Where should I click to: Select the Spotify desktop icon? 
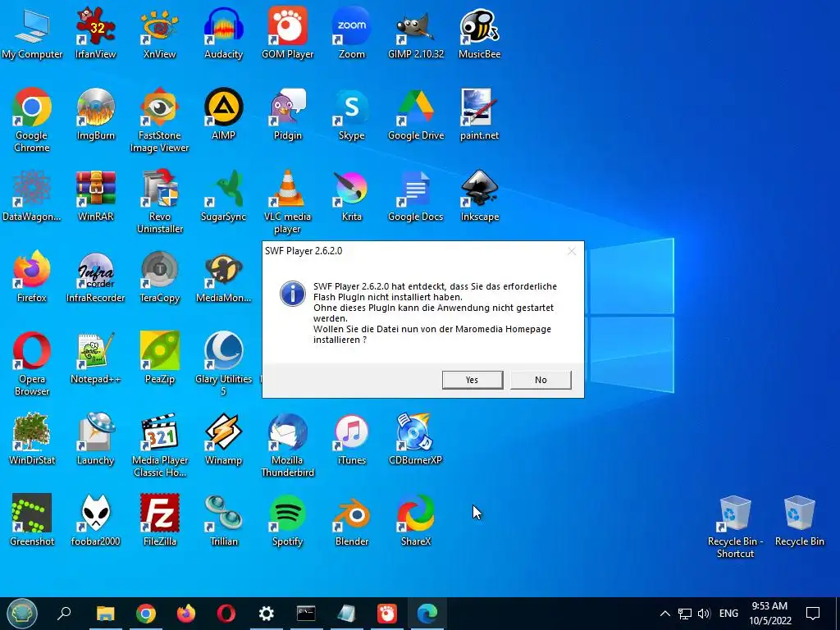[x=288, y=521]
